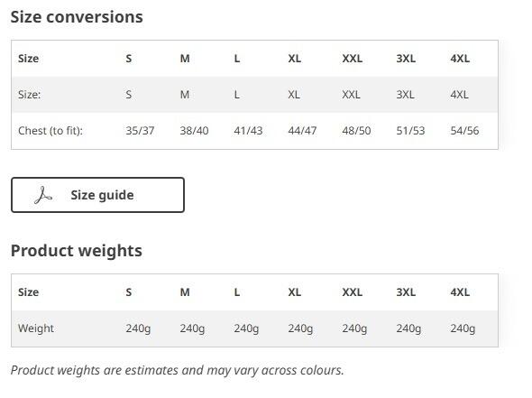
Task: Click the Chest (to fit) row label
Action: [x=50, y=131]
